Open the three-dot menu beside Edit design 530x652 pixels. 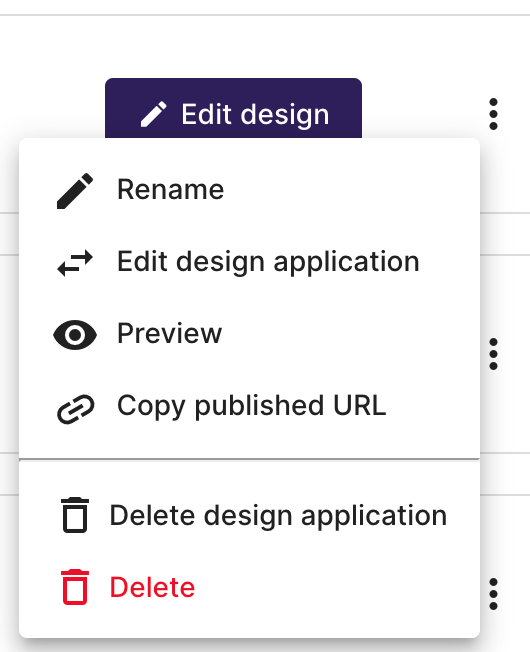[x=493, y=114]
